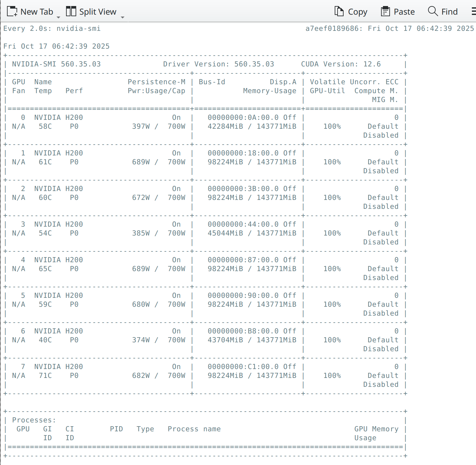Screen dimensions: 476x465
Task: Click the 'Bus-Id' column header
Action: pos(212,82)
